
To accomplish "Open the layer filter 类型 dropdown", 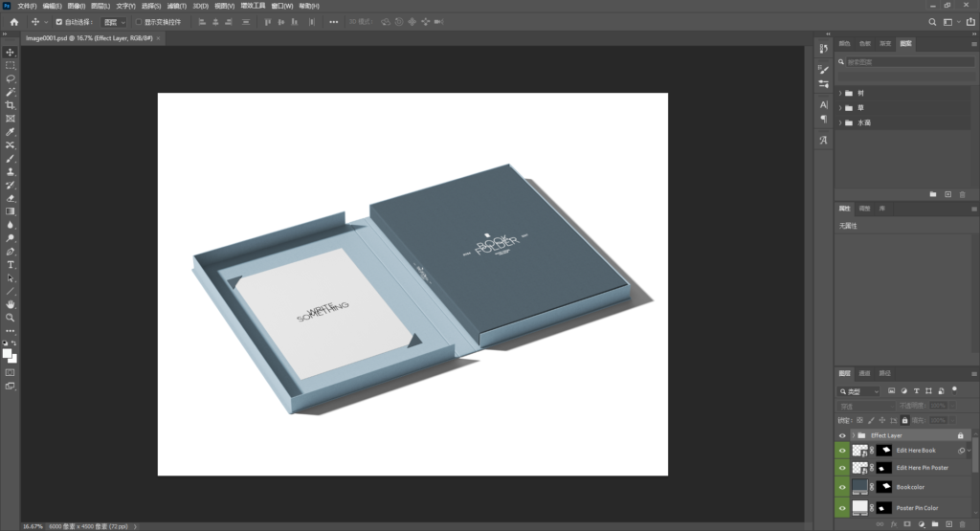I will [x=858, y=391].
